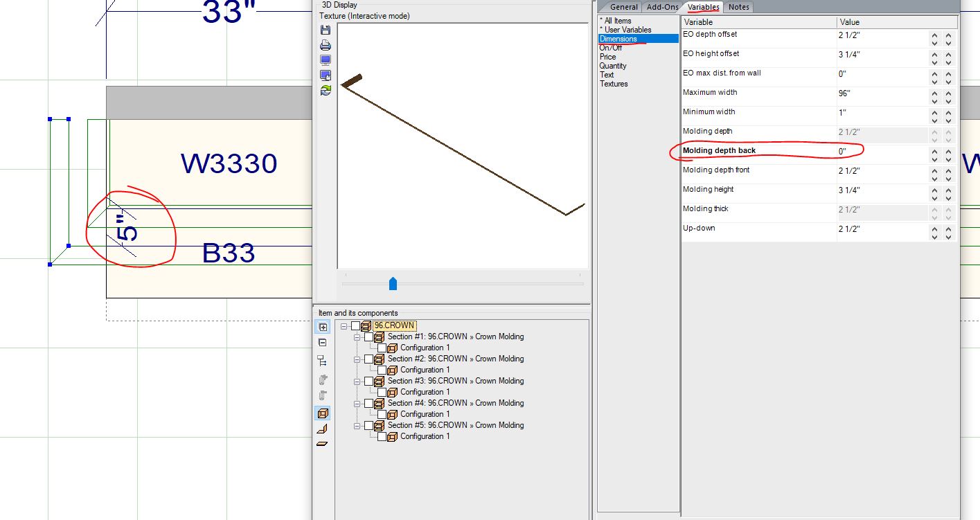
Task: Select the Price category in the list
Action: (607, 57)
